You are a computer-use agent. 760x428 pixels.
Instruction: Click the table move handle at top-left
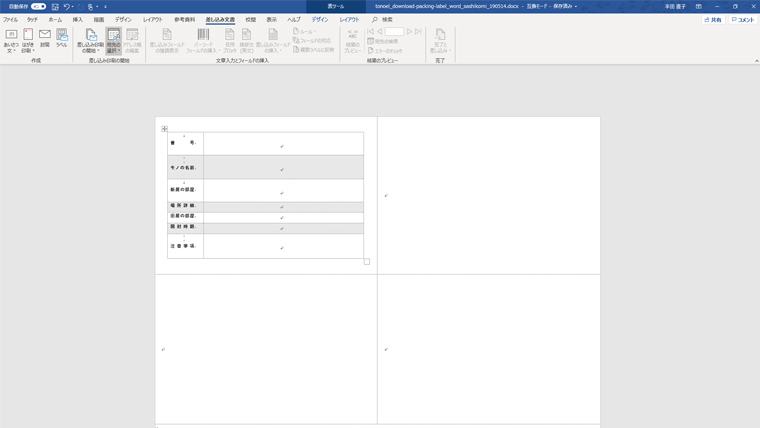165,128
